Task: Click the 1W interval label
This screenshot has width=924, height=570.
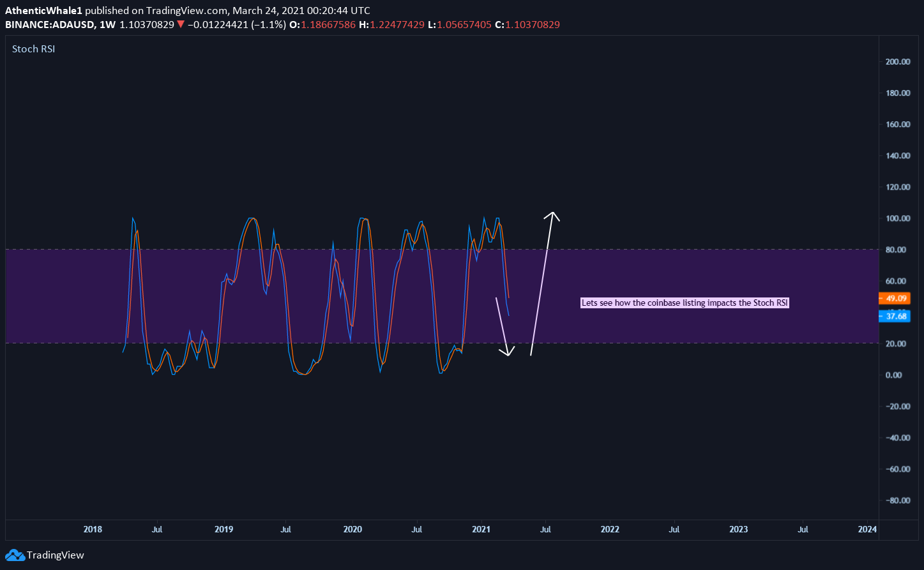Action: [109, 24]
